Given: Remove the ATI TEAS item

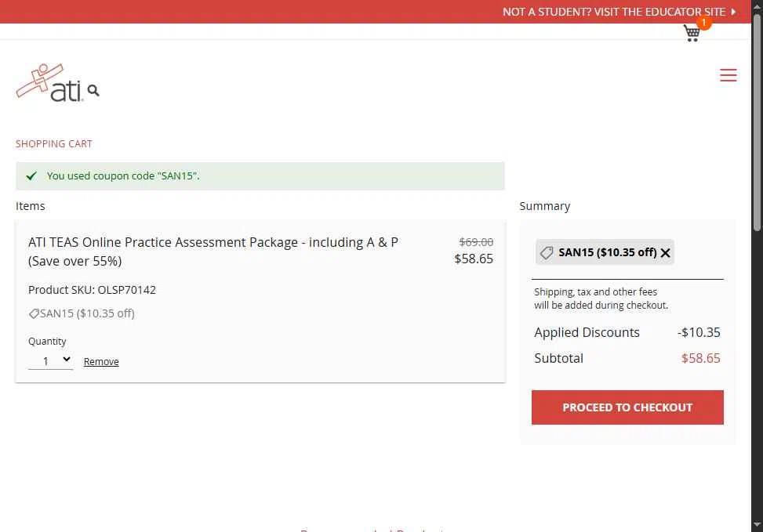Looking at the screenshot, I should pyautogui.click(x=101, y=361).
